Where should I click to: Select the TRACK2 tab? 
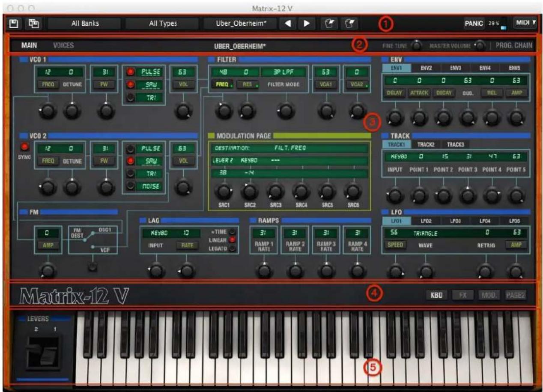coord(425,145)
